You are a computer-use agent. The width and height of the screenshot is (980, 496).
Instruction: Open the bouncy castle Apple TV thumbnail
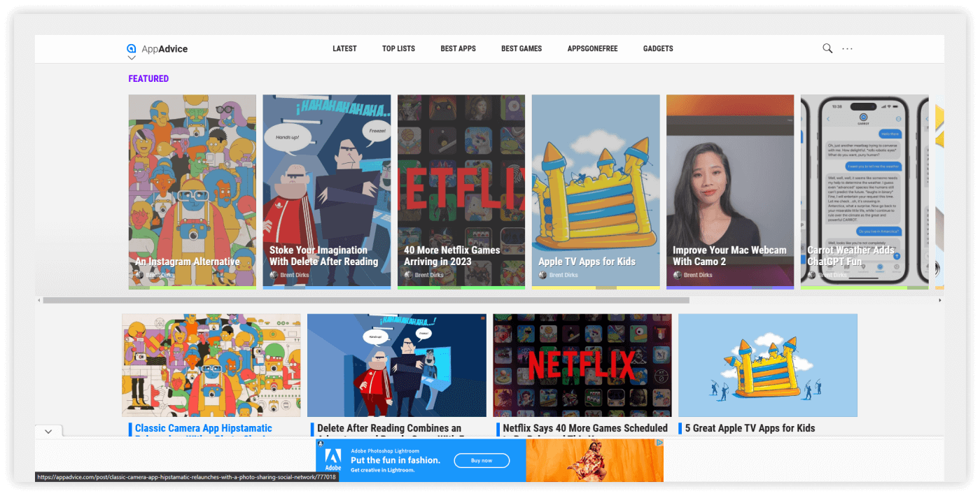click(x=768, y=365)
